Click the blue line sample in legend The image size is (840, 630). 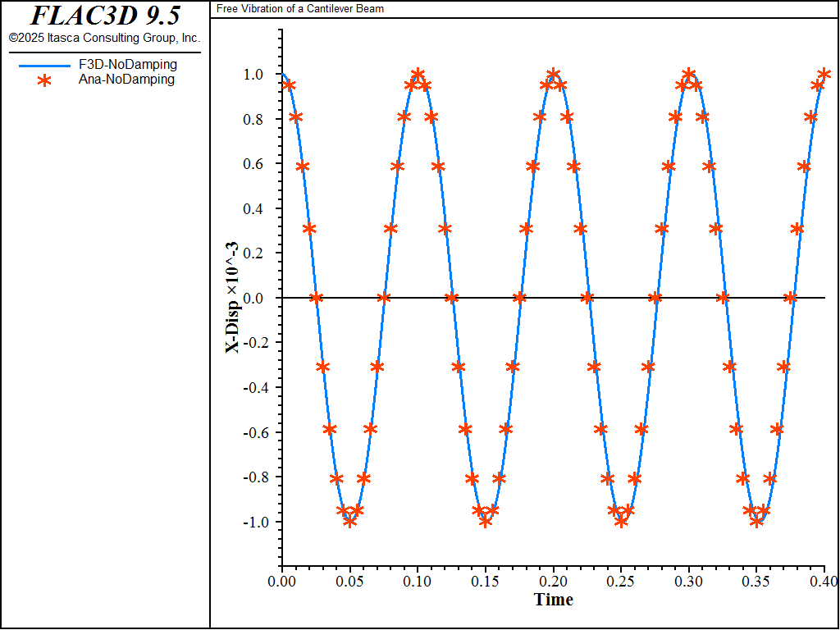[44, 66]
